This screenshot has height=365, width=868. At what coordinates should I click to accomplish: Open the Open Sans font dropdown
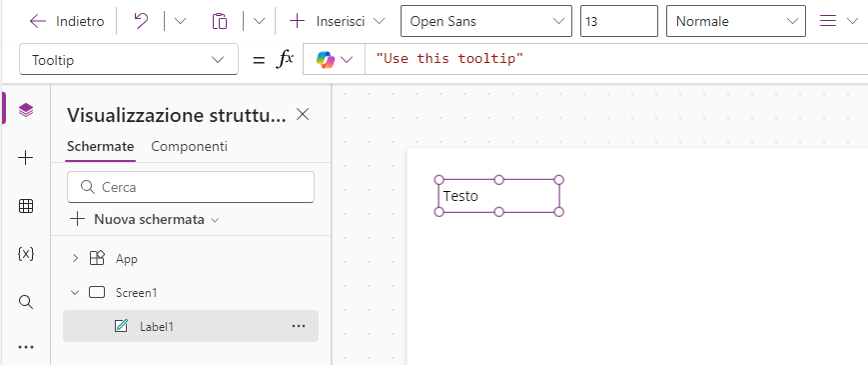(x=486, y=21)
